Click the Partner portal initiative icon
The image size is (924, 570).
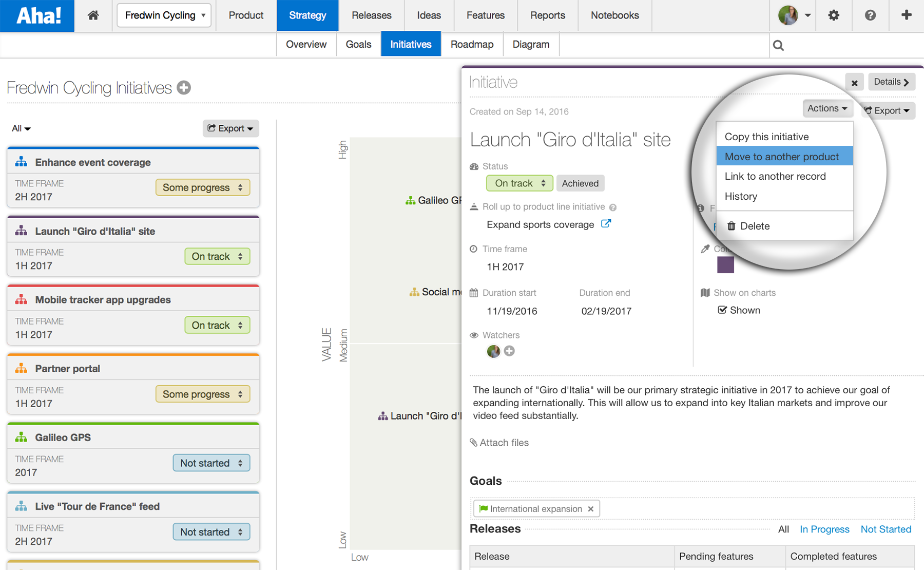coord(21,368)
